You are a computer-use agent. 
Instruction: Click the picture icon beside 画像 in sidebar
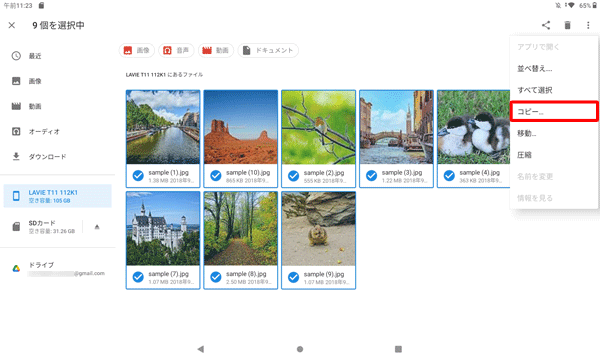[16, 81]
